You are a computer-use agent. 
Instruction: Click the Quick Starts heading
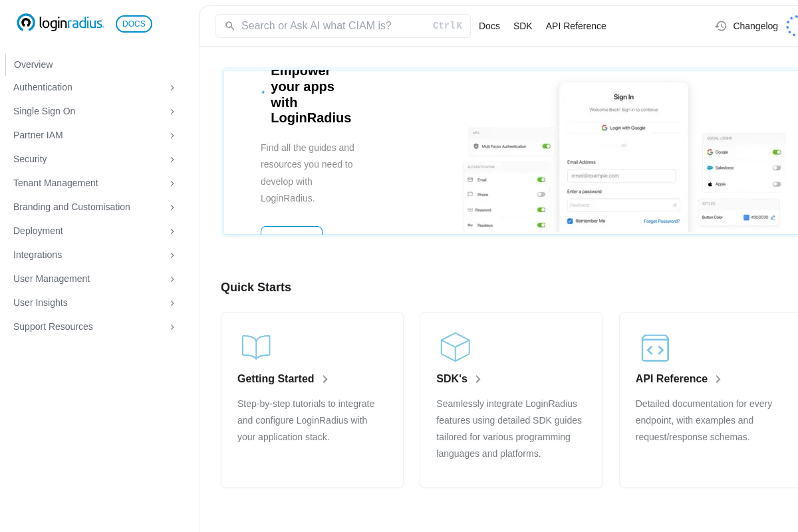pyautogui.click(x=256, y=287)
